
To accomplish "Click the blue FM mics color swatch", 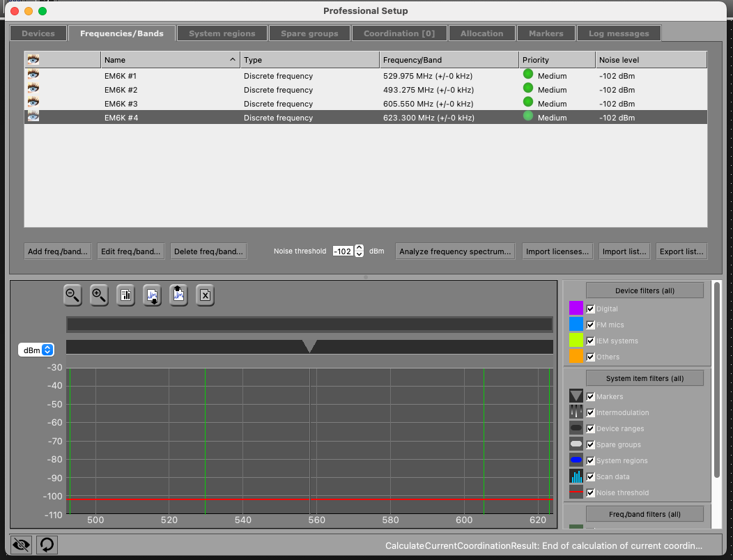I will tap(576, 324).
